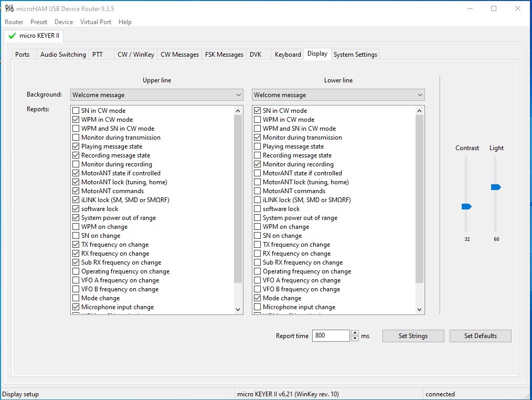Check Lower line VFO A frequency on change
This screenshot has height=400, width=532.
[258, 280]
